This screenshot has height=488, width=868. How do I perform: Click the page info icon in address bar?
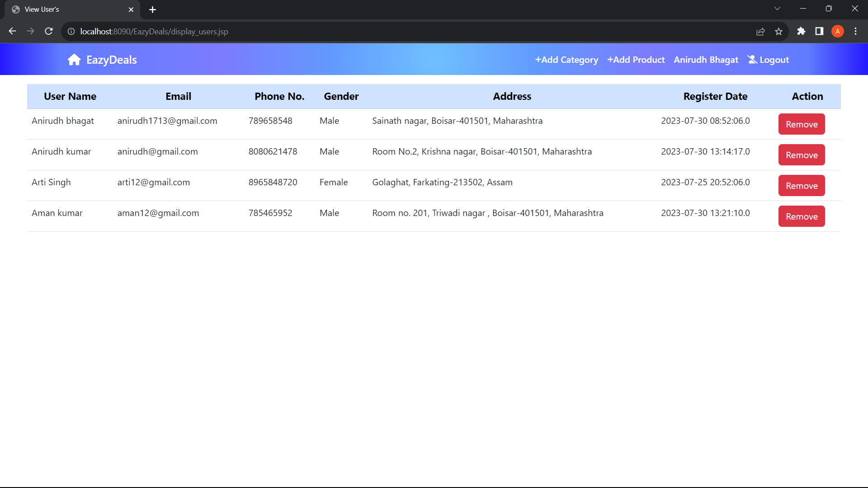click(71, 32)
